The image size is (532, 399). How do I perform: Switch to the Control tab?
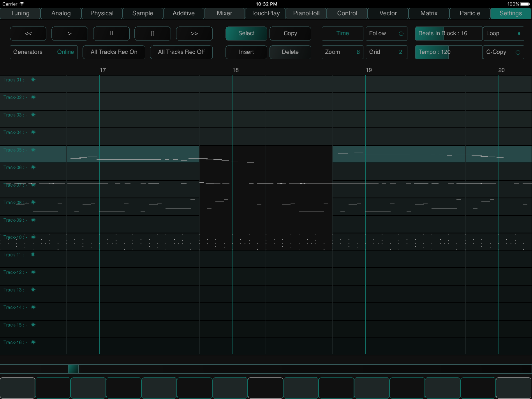click(347, 13)
